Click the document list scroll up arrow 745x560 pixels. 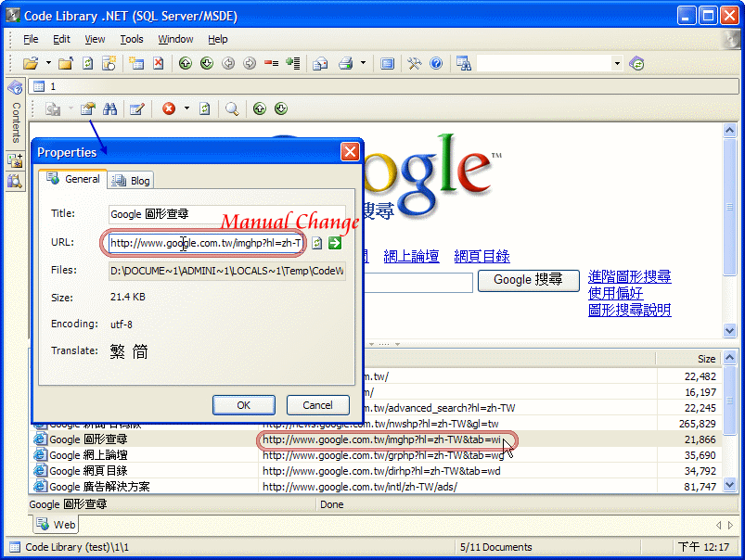pyautogui.click(x=729, y=357)
